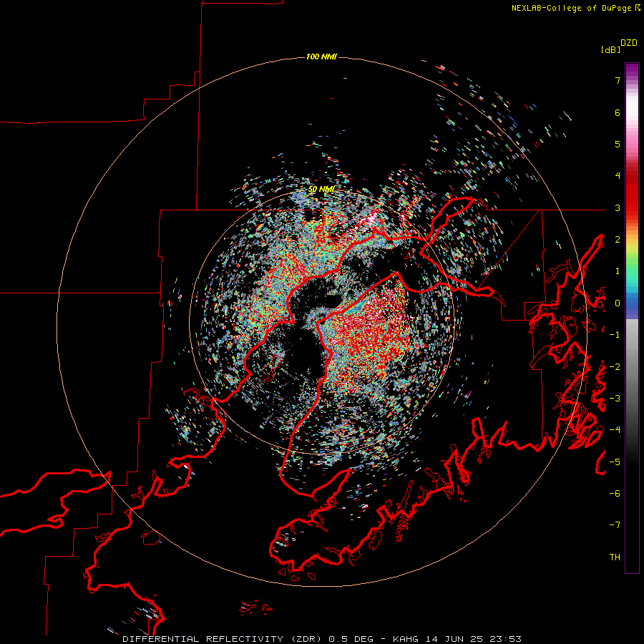Click the 4 value on the color scale

click(x=618, y=176)
